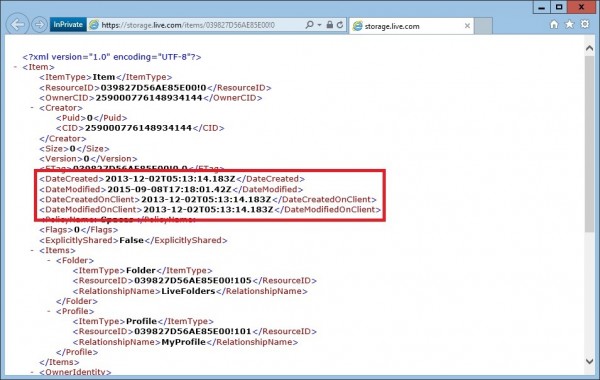The width and height of the screenshot is (600, 380).
Task: Click the scrollbar up arrow
Action: 589,48
